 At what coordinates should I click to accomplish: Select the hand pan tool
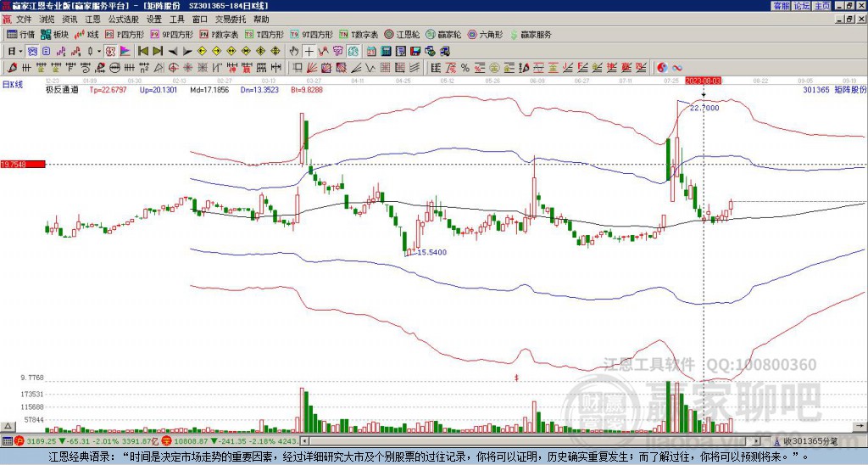point(294,51)
